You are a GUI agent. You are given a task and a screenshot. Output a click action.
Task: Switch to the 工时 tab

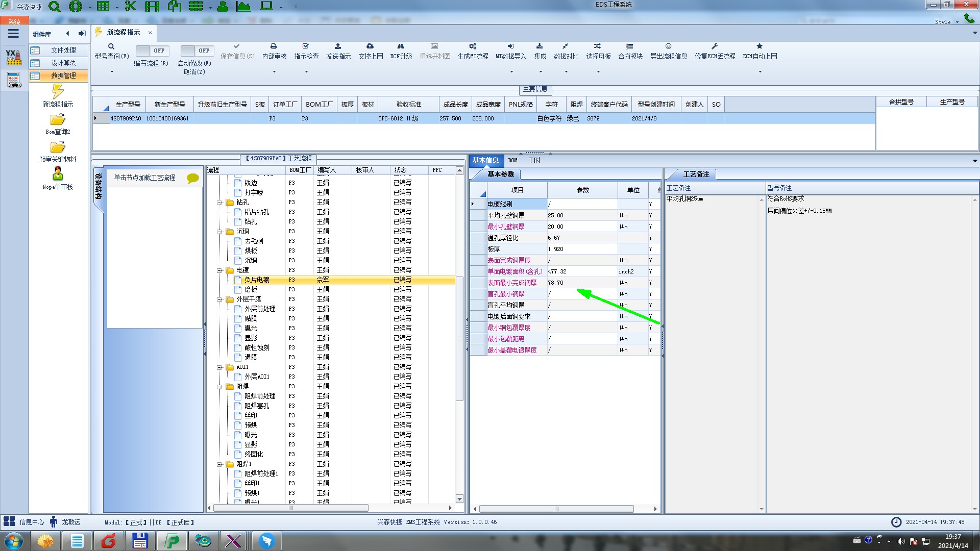tap(534, 160)
